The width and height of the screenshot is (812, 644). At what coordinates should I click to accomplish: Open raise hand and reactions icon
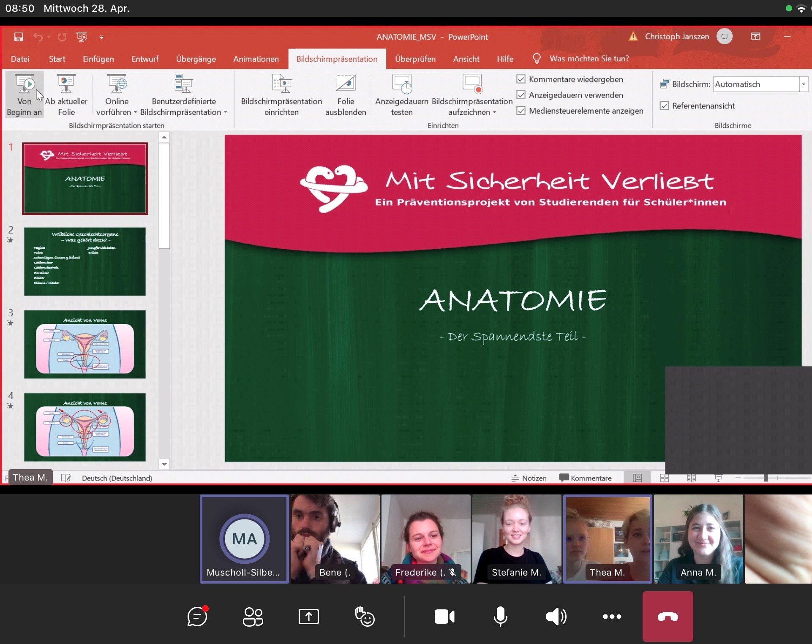tap(365, 617)
